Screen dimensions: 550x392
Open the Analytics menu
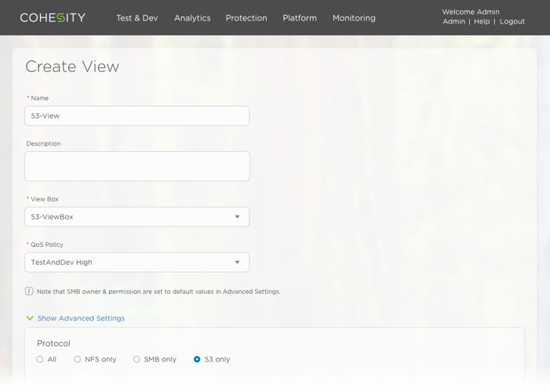[192, 18]
